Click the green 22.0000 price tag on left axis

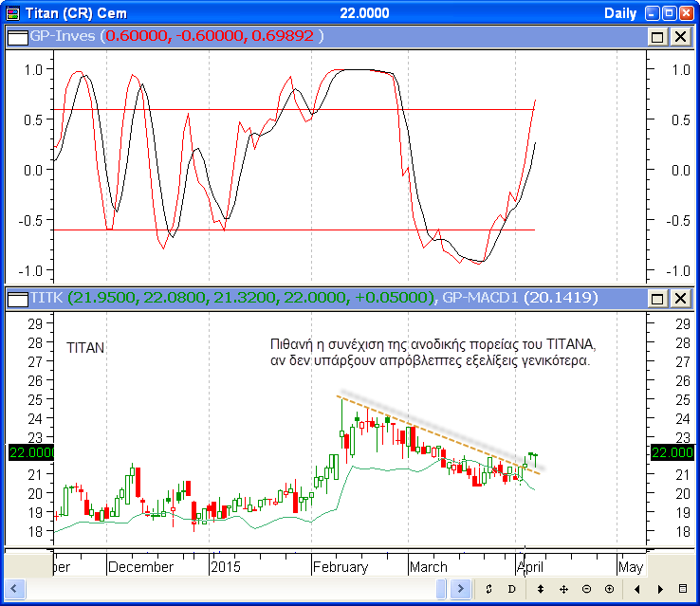31,452
